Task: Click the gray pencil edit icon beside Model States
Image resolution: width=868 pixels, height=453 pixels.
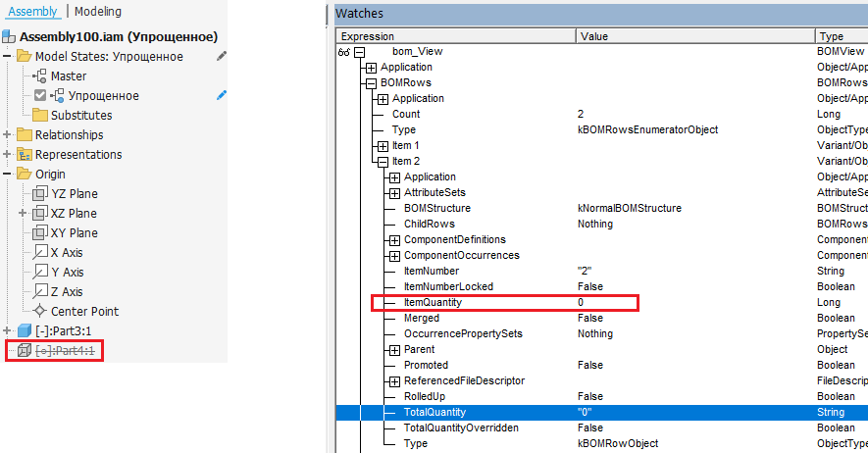Action: tap(222, 56)
